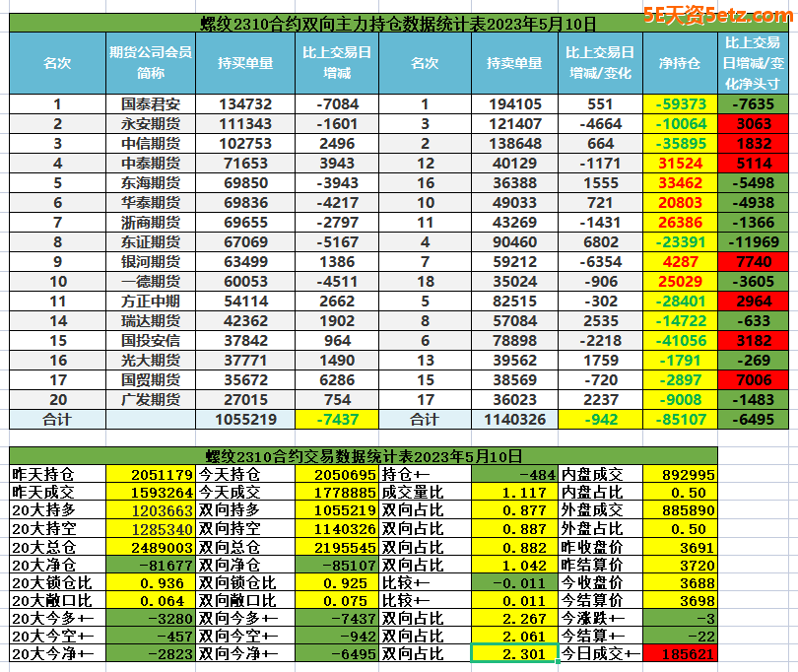This screenshot has width=798, height=672.
Task: Select the 双向敞口比 value 0.075
Action: pos(337,601)
